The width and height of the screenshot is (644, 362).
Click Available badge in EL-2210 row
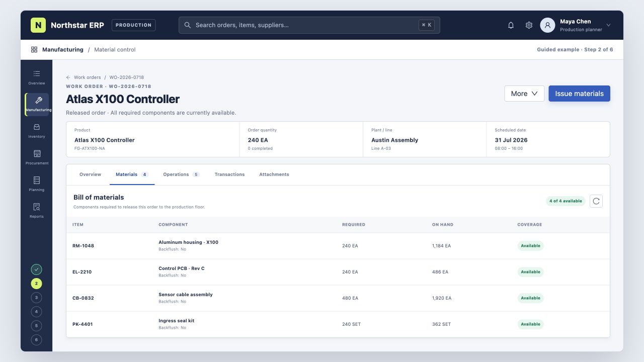[530, 272]
